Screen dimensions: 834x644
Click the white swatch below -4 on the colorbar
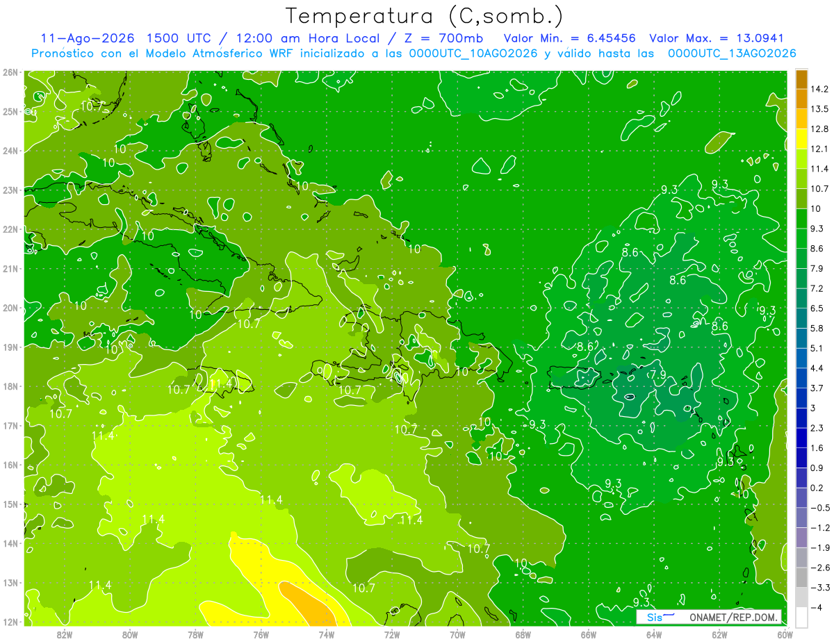coord(801,617)
